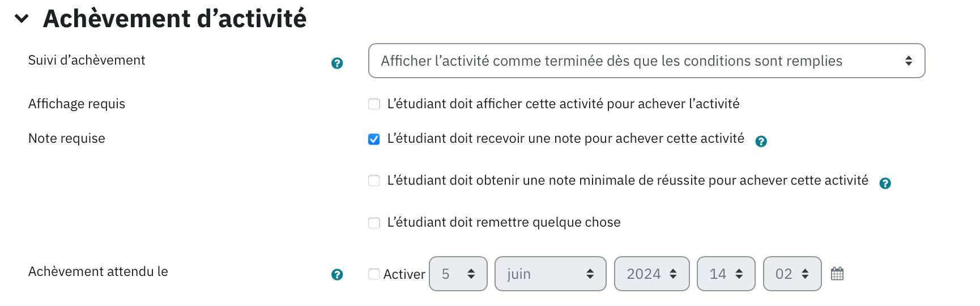Viewport: 980px width, 306px height.
Task: Open help icon beside 'recevoir une note'
Action: 761,141
